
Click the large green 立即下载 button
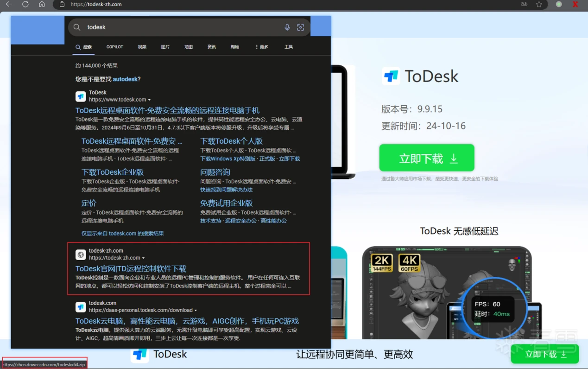[x=427, y=158]
